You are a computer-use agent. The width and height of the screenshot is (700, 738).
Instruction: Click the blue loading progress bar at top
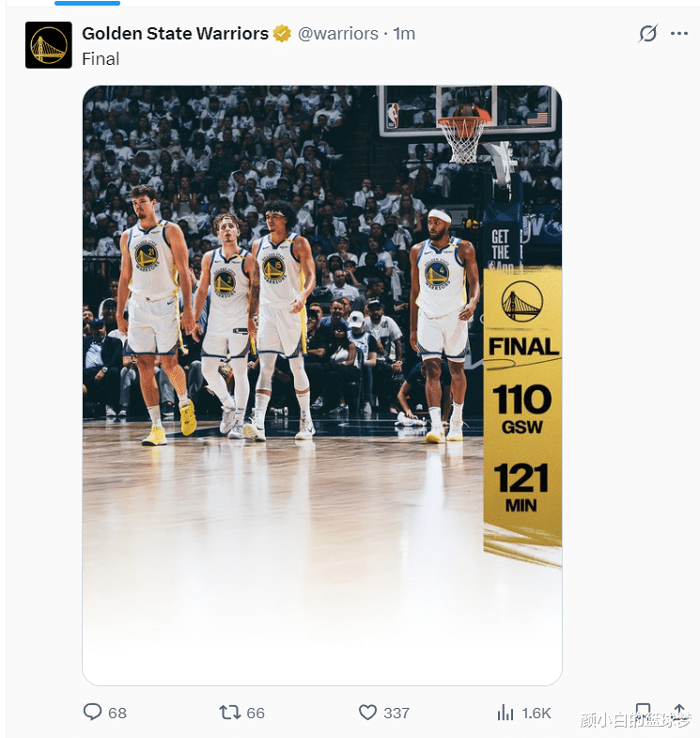[x=87, y=3]
